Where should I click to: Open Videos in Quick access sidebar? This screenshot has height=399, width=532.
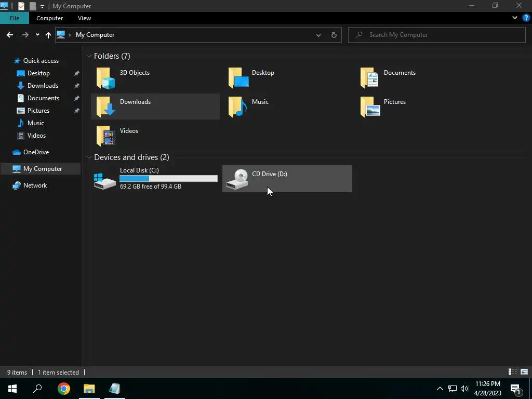point(36,136)
